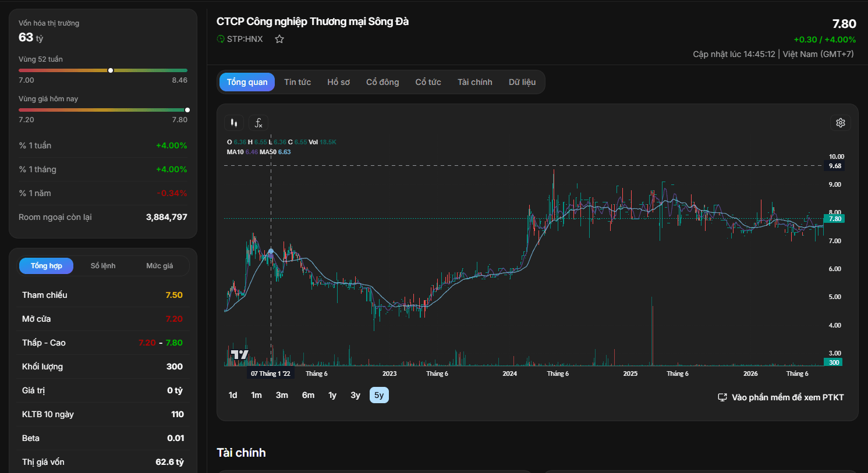Set chart range to 1d
The height and width of the screenshot is (473, 868).
coord(233,395)
